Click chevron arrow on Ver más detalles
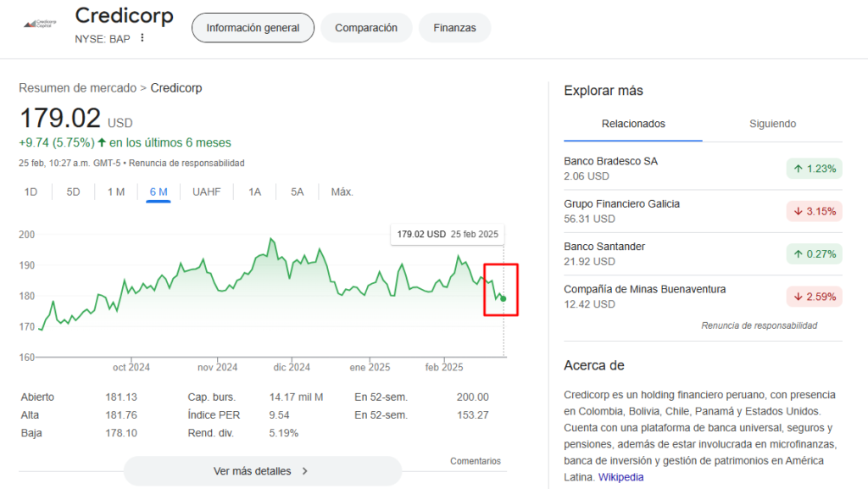 click(305, 471)
